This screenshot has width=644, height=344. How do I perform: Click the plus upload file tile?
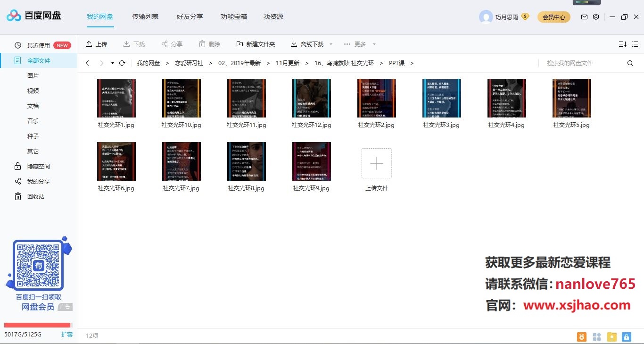376,163
